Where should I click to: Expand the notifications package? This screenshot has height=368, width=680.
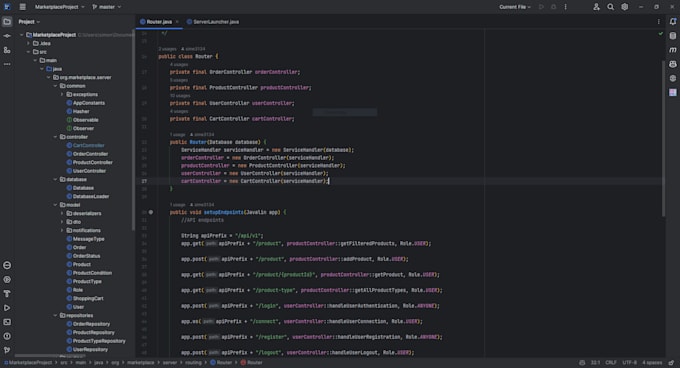(62, 230)
